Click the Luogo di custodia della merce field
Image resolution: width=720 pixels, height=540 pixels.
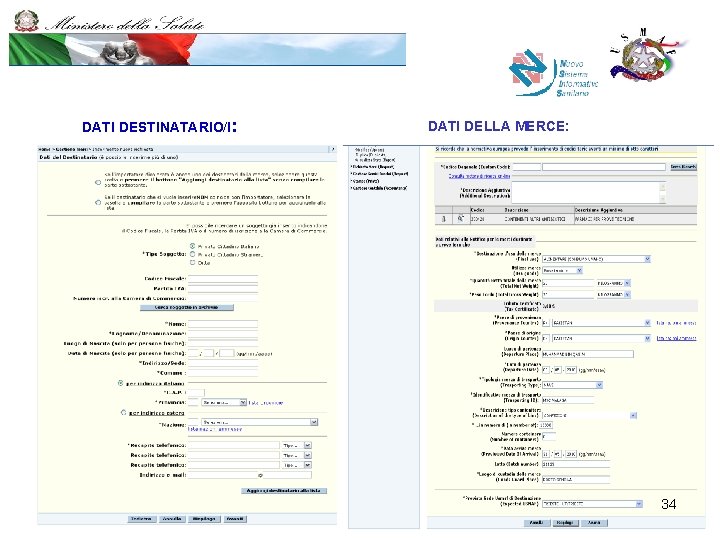(576, 479)
